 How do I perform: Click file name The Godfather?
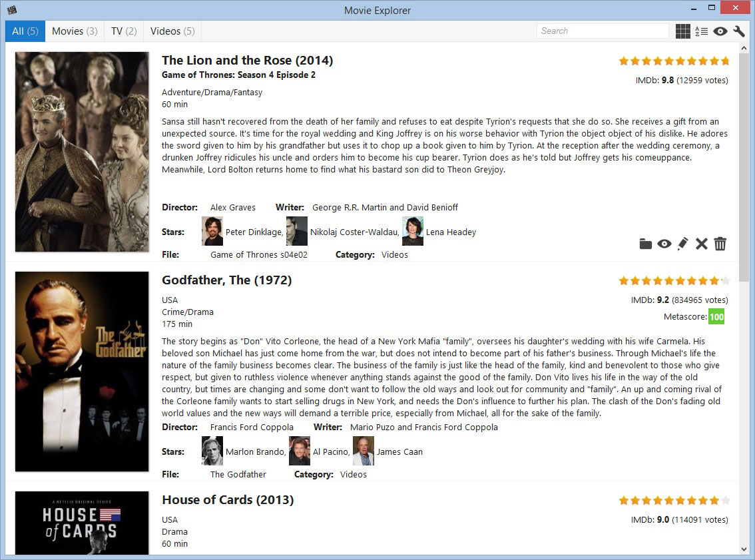tap(238, 474)
